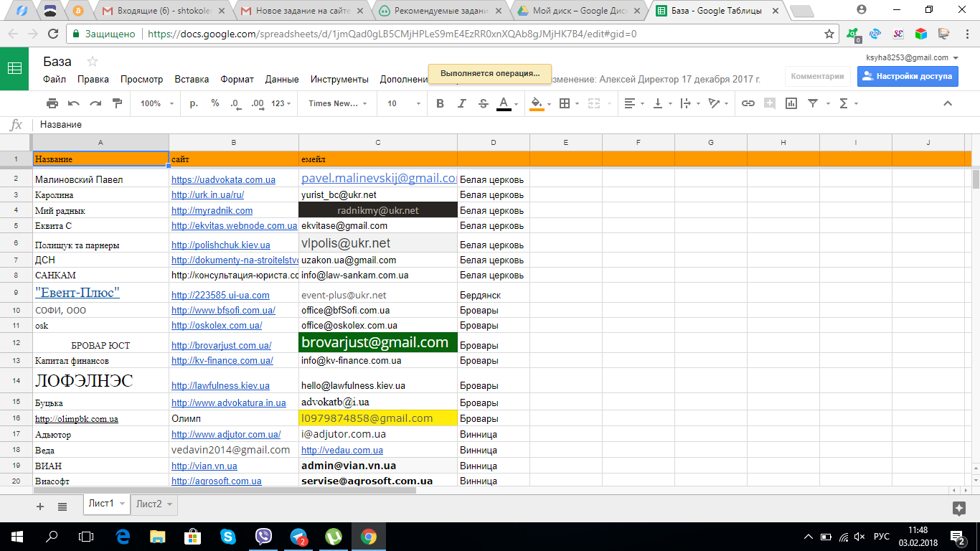The image size is (980, 551).
Task: Click the Print icon in toolbar
Action: click(52, 103)
